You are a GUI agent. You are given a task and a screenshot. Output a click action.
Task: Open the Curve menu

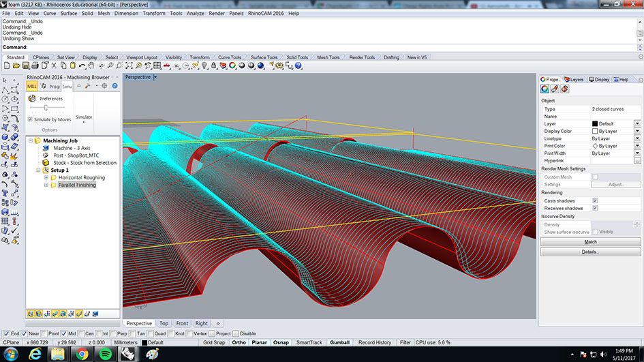pyautogui.click(x=50, y=13)
